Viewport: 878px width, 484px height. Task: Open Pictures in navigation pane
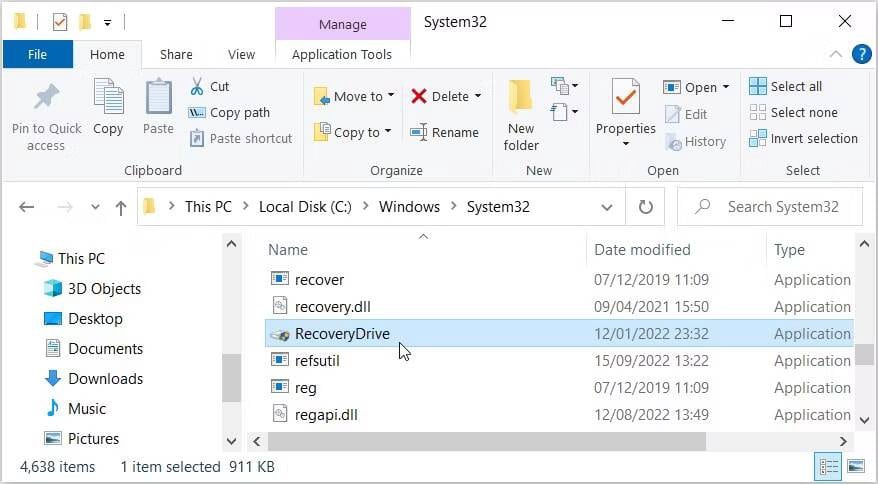(x=94, y=438)
